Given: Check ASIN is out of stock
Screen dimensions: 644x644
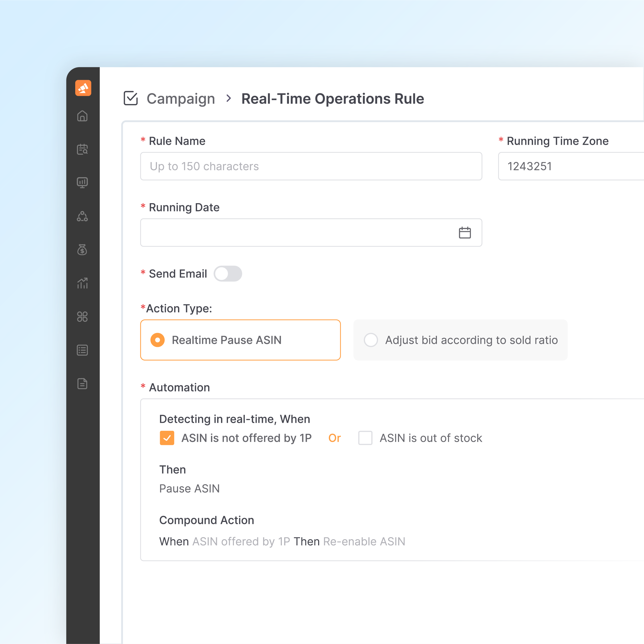Looking at the screenshot, I should [365, 438].
